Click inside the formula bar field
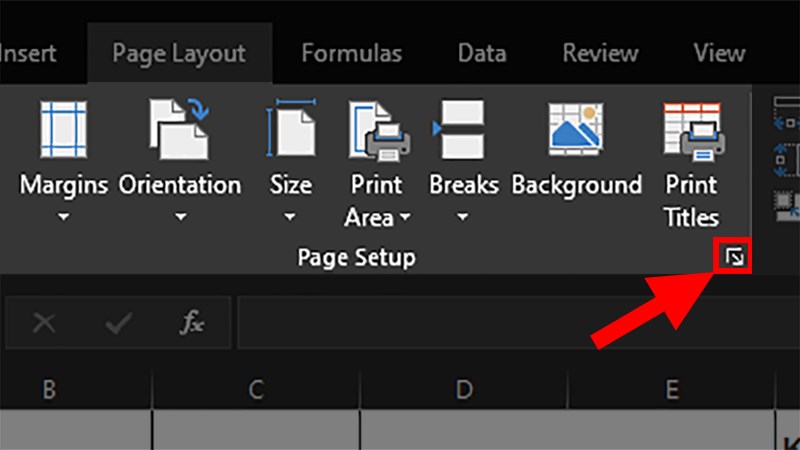 518,322
